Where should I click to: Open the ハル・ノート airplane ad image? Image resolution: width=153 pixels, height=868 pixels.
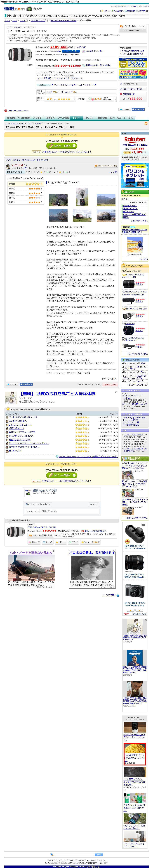tap(31, 568)
